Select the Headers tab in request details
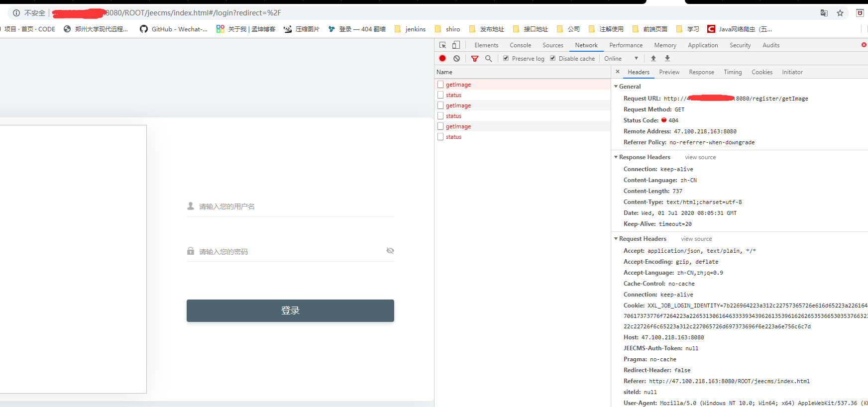This screenshot has height=407, width=868. point(639,72)
